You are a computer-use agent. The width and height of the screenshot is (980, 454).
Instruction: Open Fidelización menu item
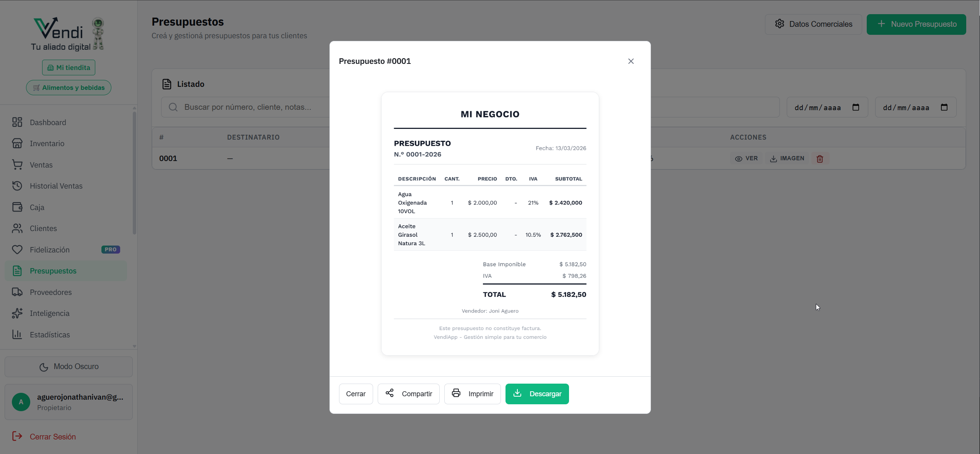click(x=50, y=250)
